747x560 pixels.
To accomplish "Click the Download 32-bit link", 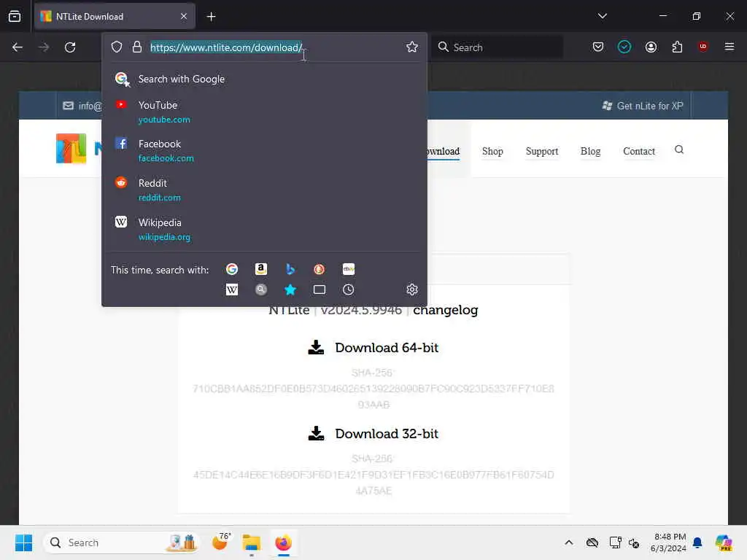I will pyautogui.click(x=373, y=434).
